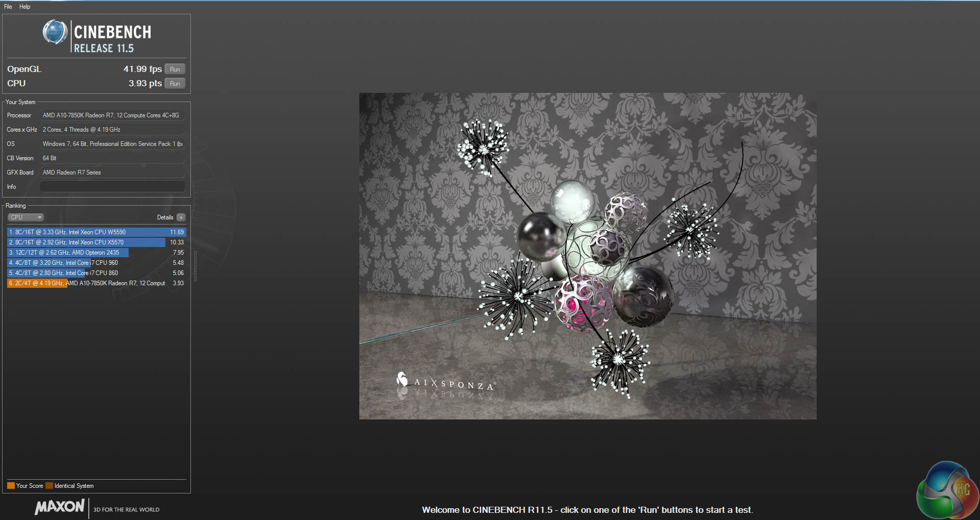Run the OpenGL benchmark test
Image resolution: width=980 pixels, height=520 pixels.
click(175, 69)
